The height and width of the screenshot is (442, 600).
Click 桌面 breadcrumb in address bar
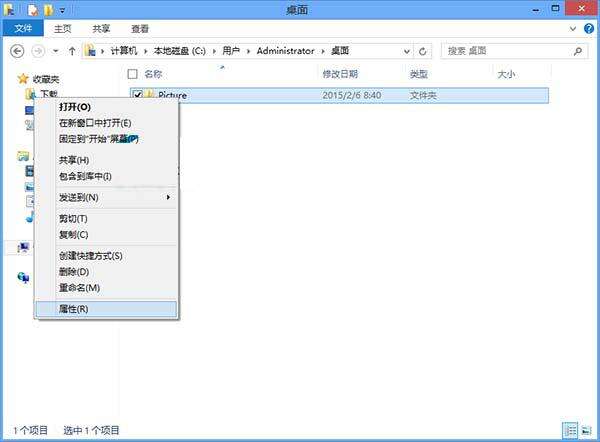pos(340,51)
